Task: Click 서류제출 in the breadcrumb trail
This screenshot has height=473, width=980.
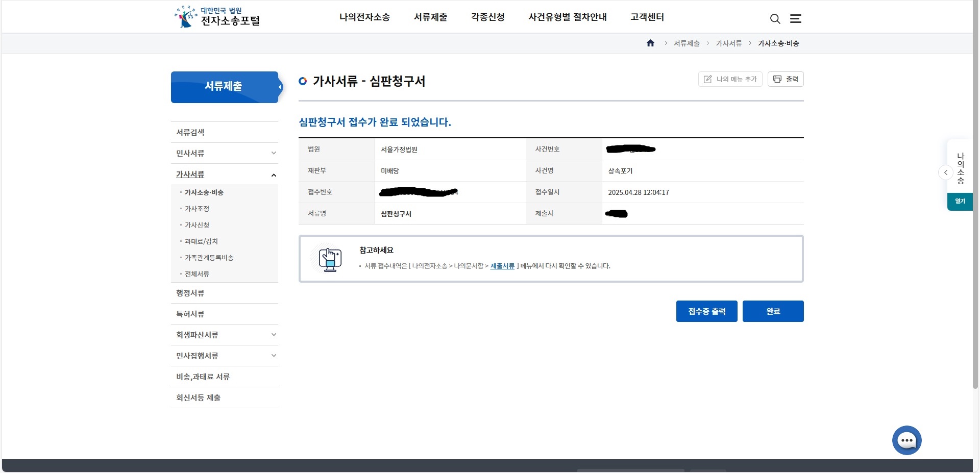Action: click(687, 43)
